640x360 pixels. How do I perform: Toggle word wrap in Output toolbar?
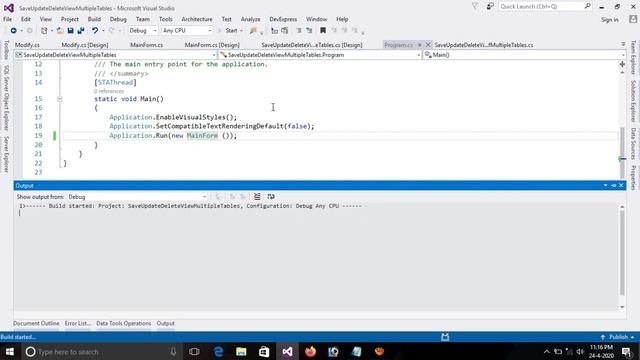pyautogui.click(x=271, y=197)
